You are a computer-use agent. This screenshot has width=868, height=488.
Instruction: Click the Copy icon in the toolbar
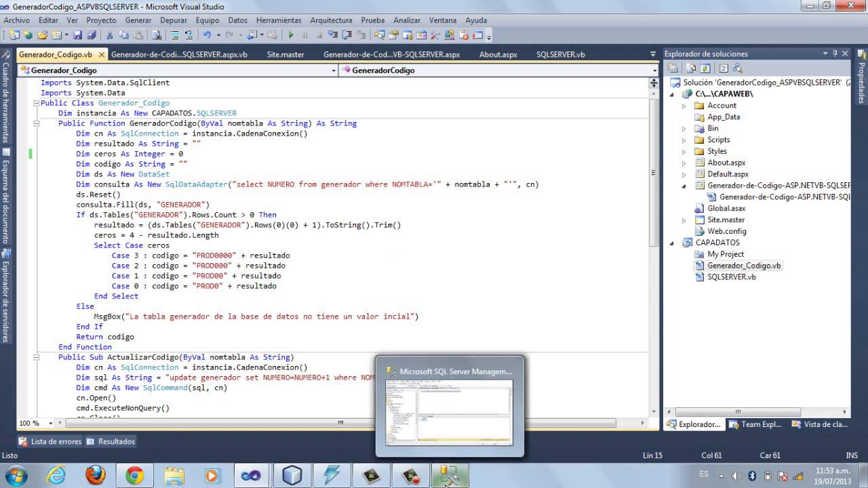[x=123, y=35]
